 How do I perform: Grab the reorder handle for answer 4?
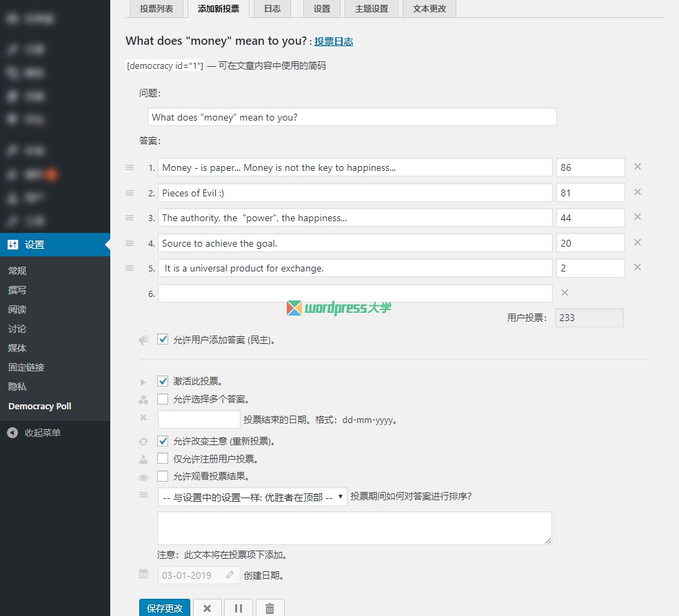(x=130, y=243)
